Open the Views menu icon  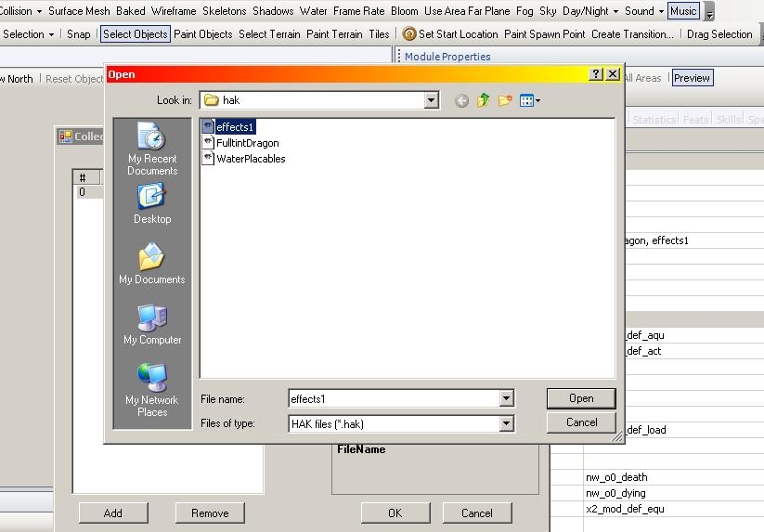point(530,100)
